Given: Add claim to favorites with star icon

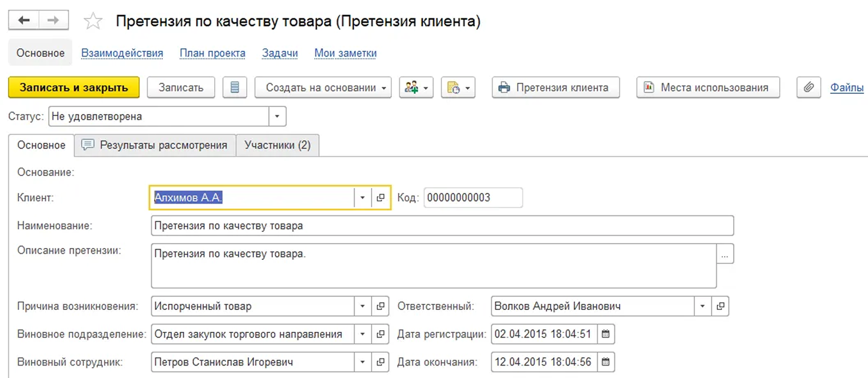Looking at the screenshot, I should pos(93,21).
